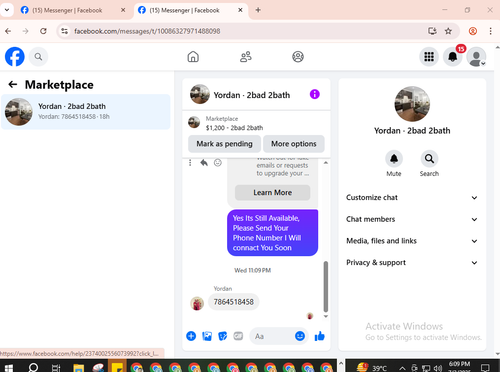500x372 pixels.
Task: Select Yordan 2bad 2bath conversation in list
Action: [x=86, y=112]
